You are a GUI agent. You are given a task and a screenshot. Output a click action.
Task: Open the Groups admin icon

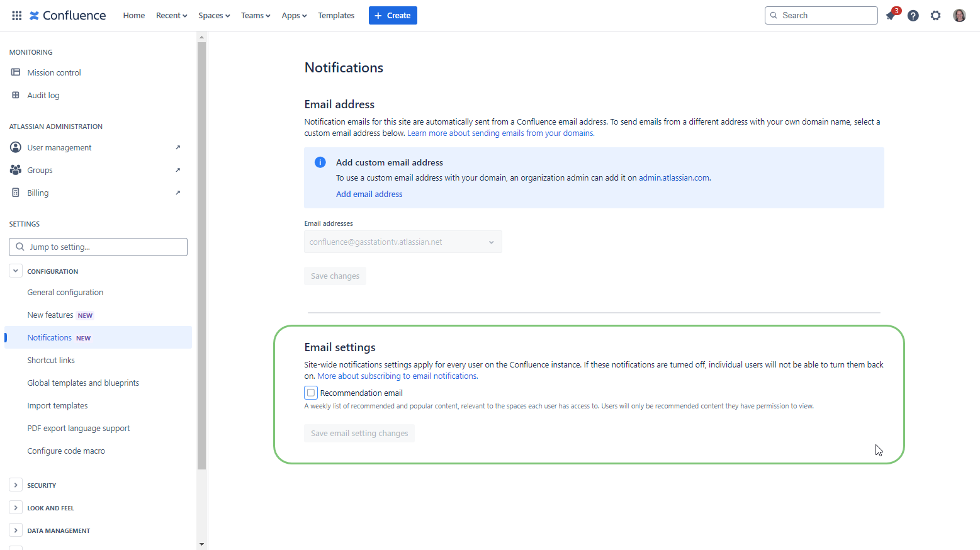click(x=16, y=169)
